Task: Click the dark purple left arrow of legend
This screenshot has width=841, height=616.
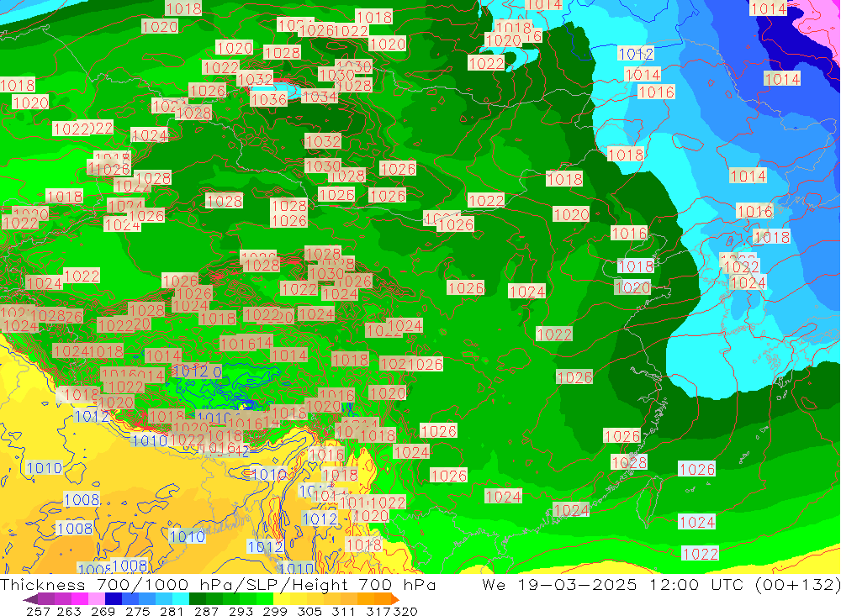Action: click(30, 599)
